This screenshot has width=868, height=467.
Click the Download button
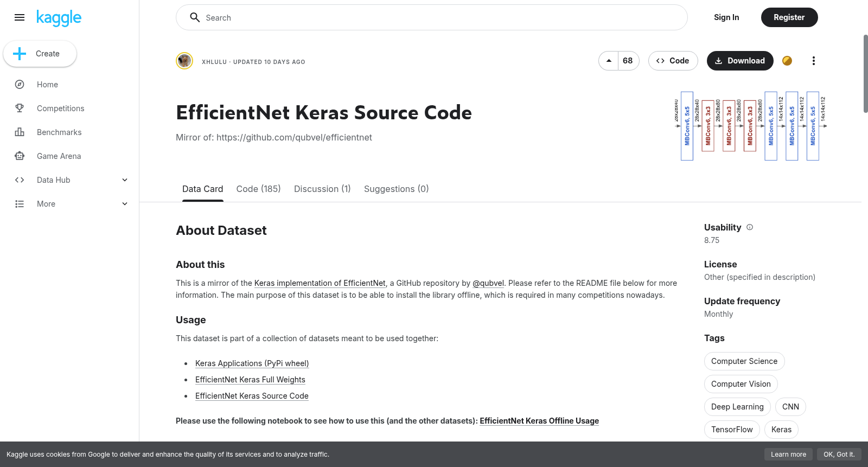pos(740,61)
